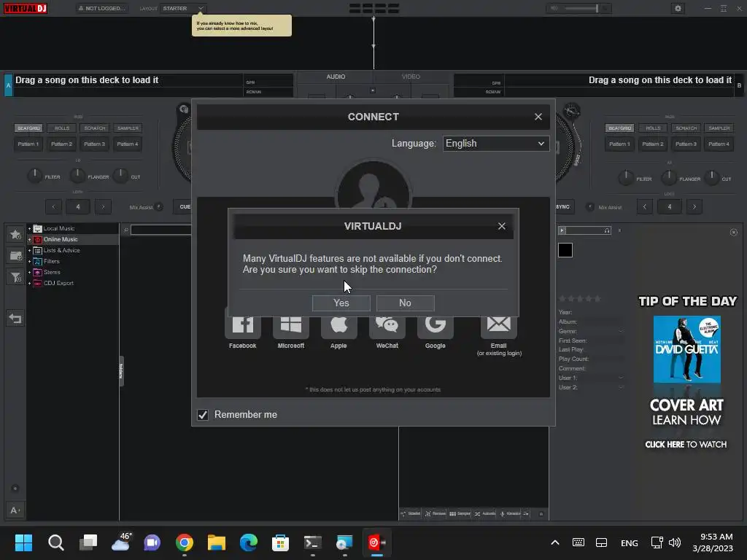747x560 pixels.
Task: Select left deck ROLLS pad page
Action: (x=62, y=128)
